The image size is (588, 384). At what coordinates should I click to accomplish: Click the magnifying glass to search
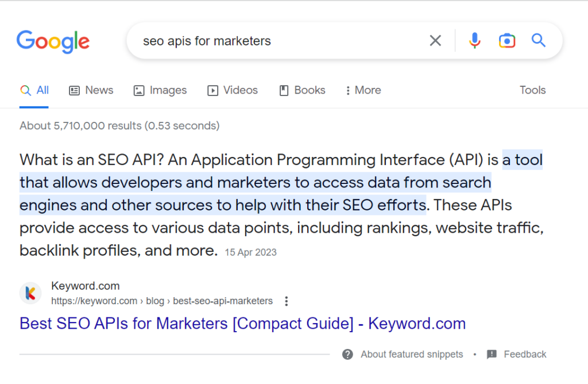tap(538, 40)
